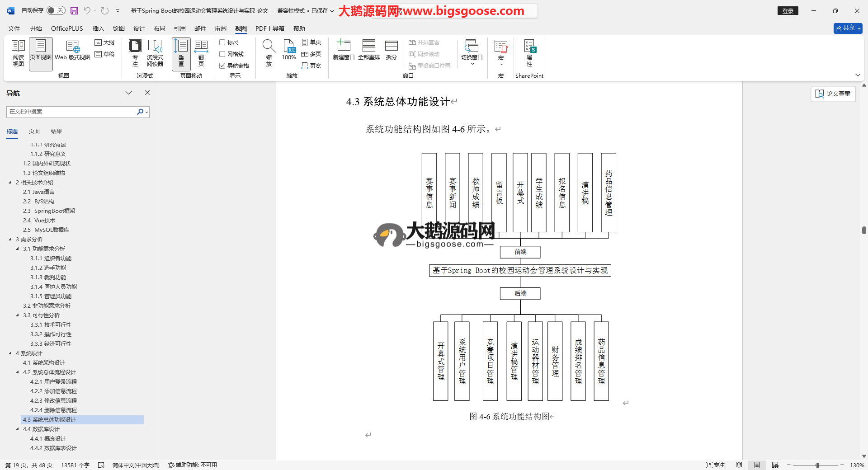The image size is (868, 470).
Task: Open Immersive Reader view
Action: point(155,53)
